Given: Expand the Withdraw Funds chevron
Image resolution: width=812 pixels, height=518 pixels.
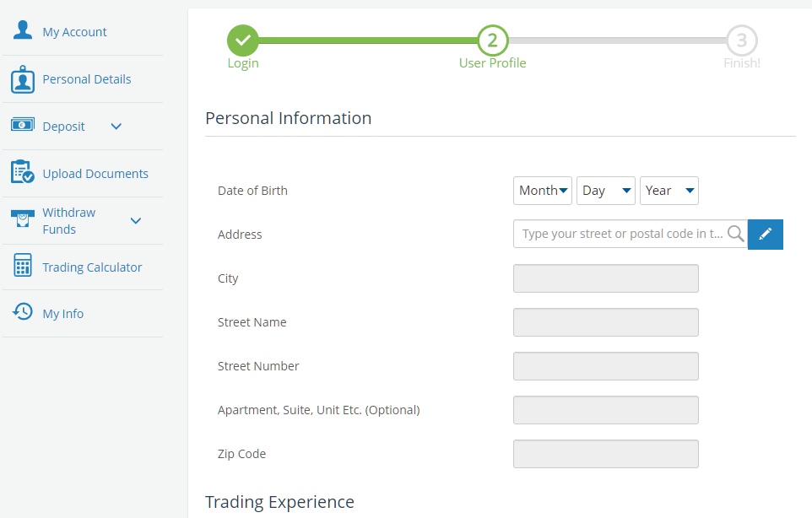Looking at the screenshot, I should 136,221.
